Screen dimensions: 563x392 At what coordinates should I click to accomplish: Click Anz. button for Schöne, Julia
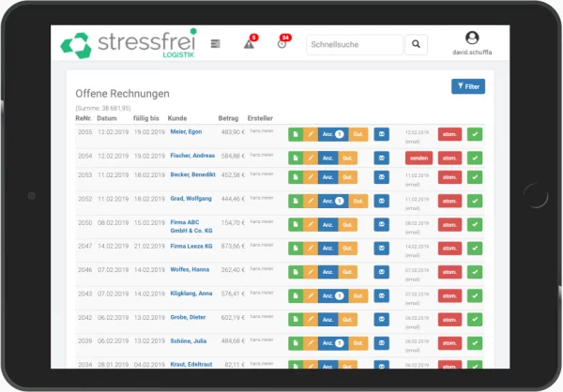click(333, 343)
